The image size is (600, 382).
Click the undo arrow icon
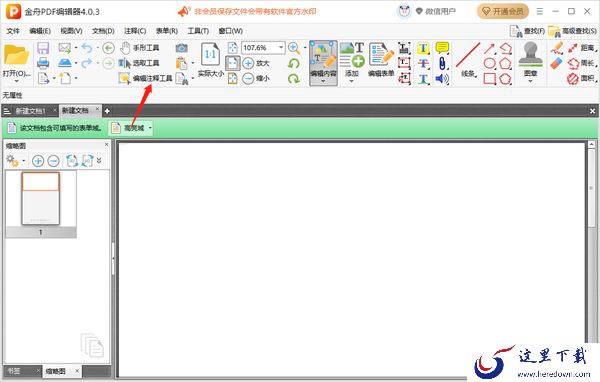pyautogui.click(x=87, y=48)
